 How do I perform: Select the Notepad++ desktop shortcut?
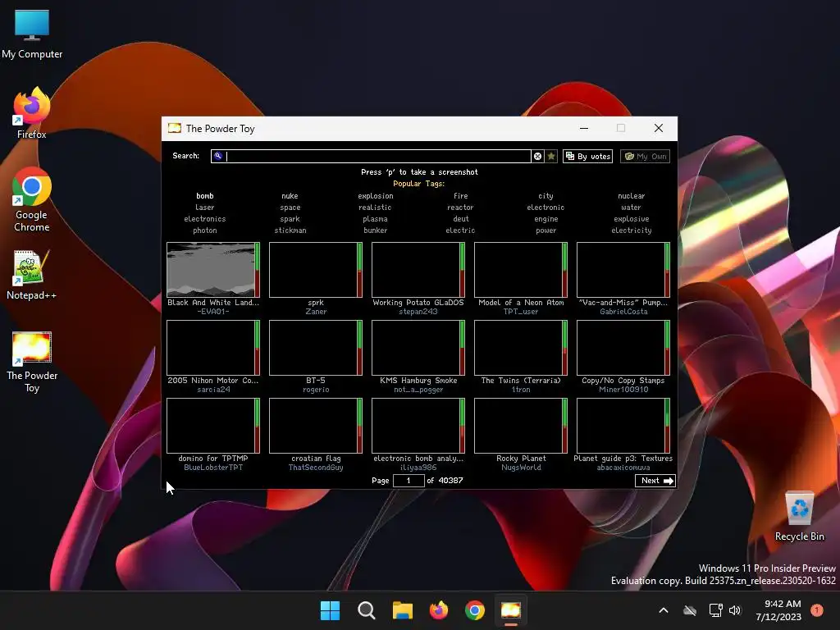coord(31,274)
